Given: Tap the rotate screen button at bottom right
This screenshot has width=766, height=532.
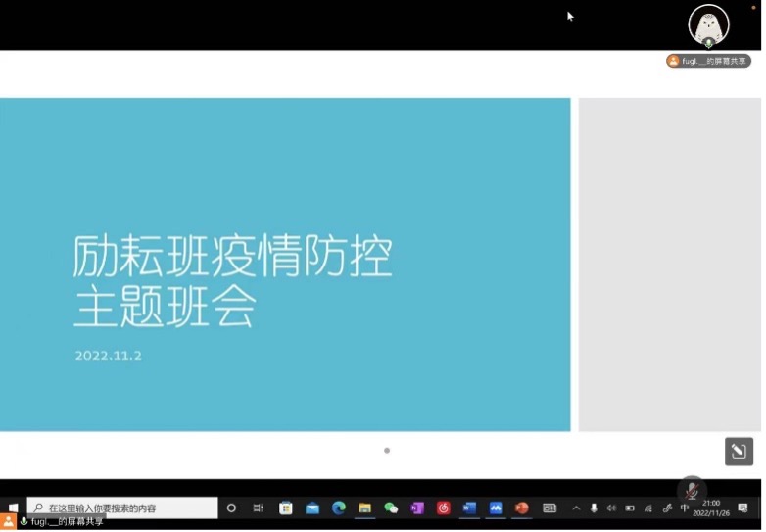Looking at the screenshot, I should (739, 451).
